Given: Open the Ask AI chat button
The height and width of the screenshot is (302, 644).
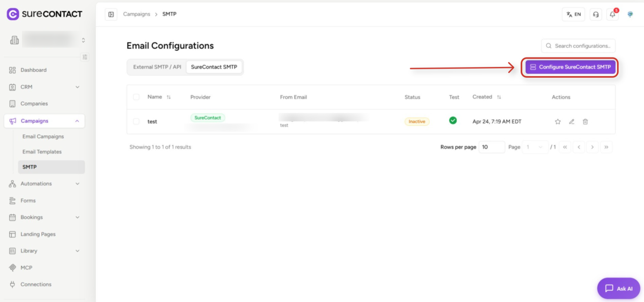Looking at the screenshot, I should pos(619,288).
